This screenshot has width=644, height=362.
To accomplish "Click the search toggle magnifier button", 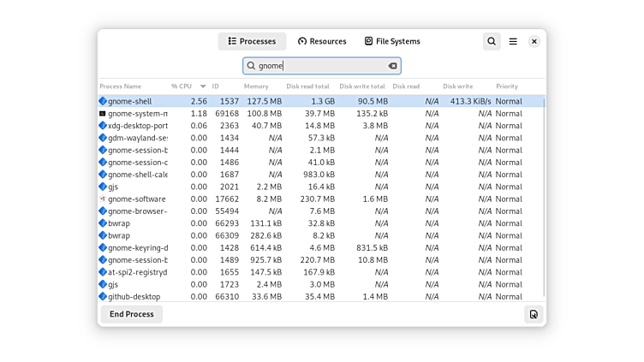I will (492, 41).
